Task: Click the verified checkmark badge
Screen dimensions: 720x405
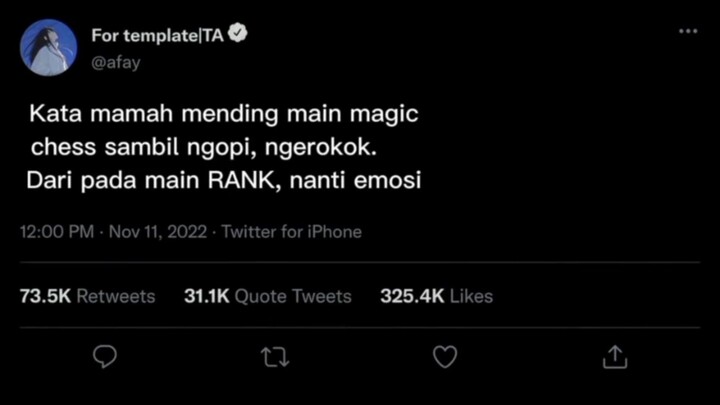Action: coord(238,35)
